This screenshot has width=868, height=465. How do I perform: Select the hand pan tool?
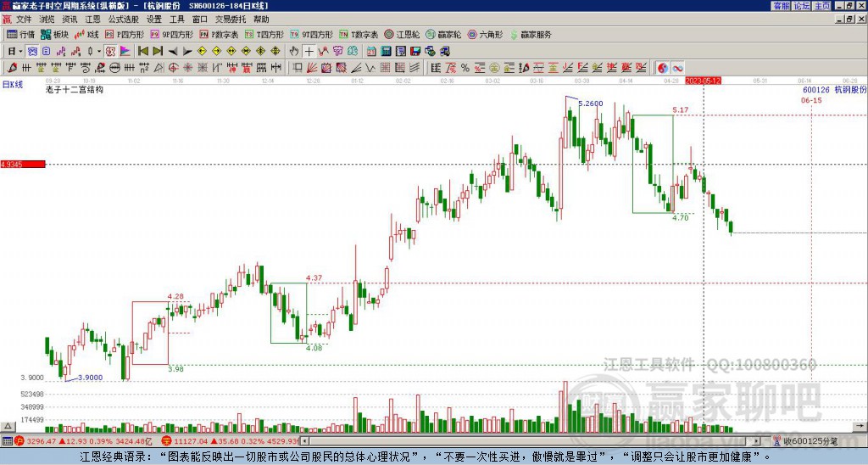294,51
